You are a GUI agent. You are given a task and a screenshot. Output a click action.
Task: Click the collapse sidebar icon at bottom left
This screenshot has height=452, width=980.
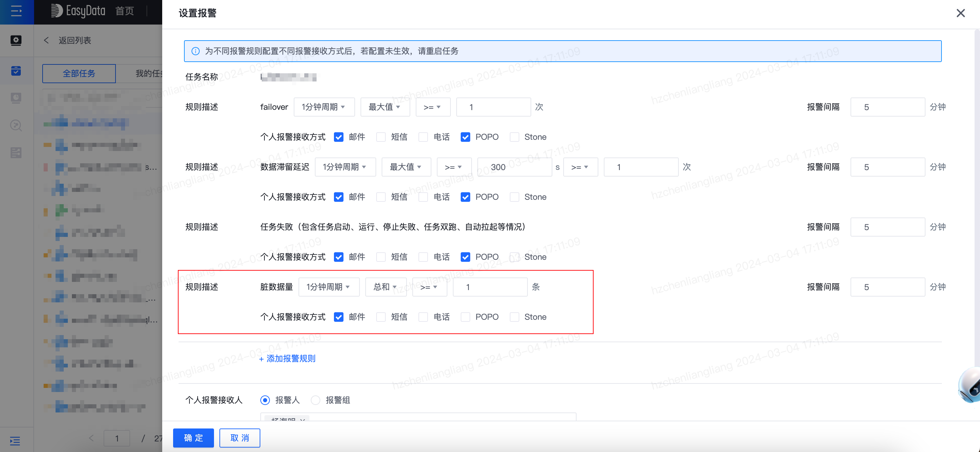(15, 441)
